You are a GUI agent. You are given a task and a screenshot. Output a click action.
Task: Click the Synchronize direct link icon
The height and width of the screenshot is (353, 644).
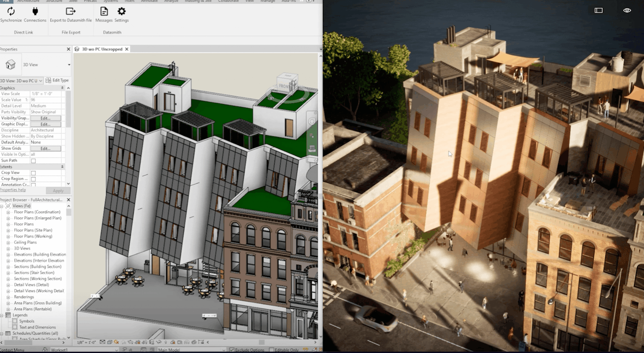[x=11, y=12]
